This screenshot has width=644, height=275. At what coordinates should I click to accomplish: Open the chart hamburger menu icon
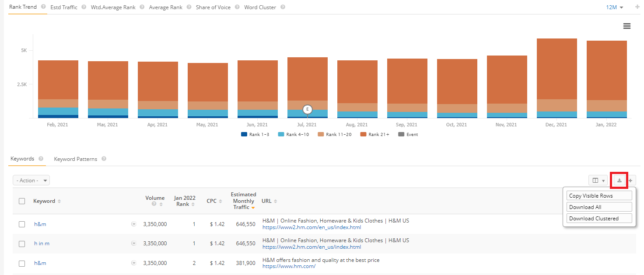[626, 26]
